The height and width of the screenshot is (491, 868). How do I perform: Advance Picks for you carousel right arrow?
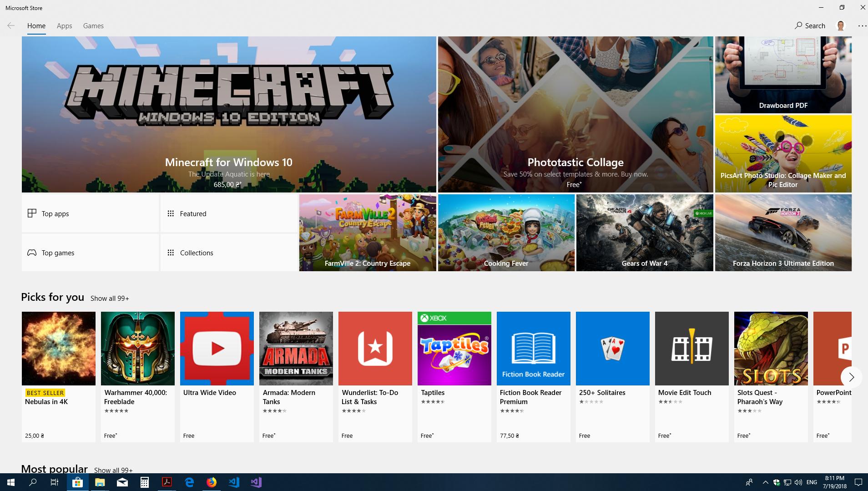point(851,377)
